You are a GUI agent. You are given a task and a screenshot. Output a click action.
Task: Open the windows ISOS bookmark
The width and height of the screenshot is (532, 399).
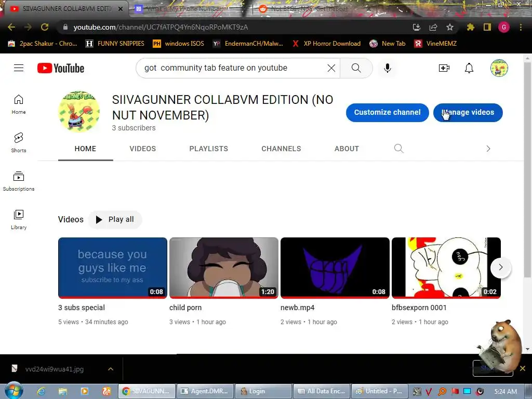[179, 44]
